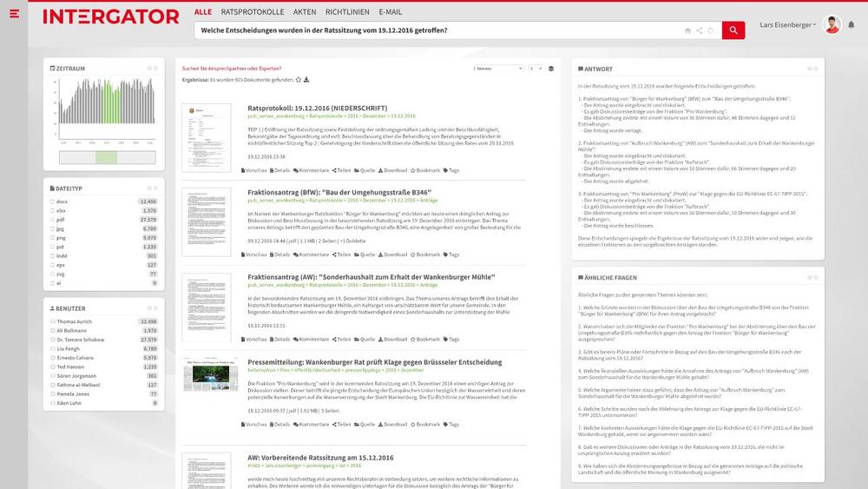
Task: Open the hamburger menu
Action: click(15, 13)
